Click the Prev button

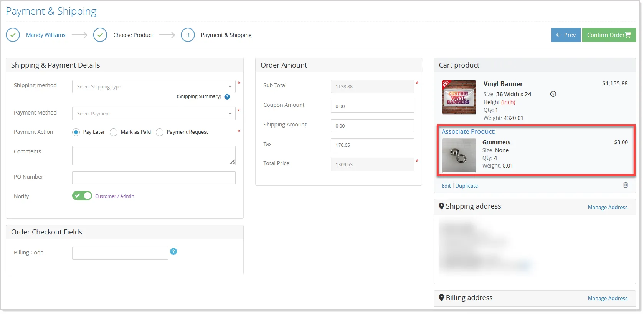click(x=566, y=35)
